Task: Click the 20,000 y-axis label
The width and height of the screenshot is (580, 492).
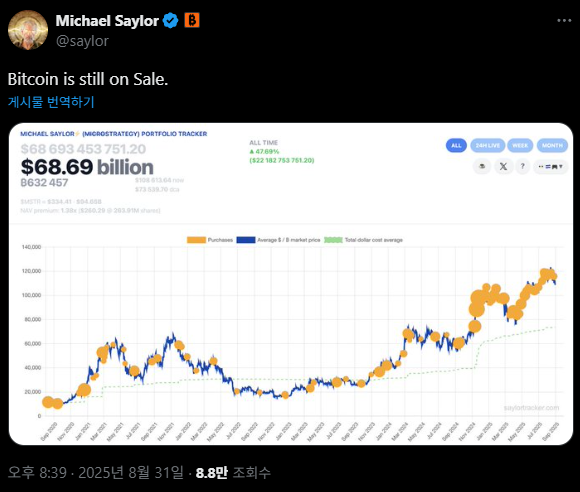Action: [33, 392]
